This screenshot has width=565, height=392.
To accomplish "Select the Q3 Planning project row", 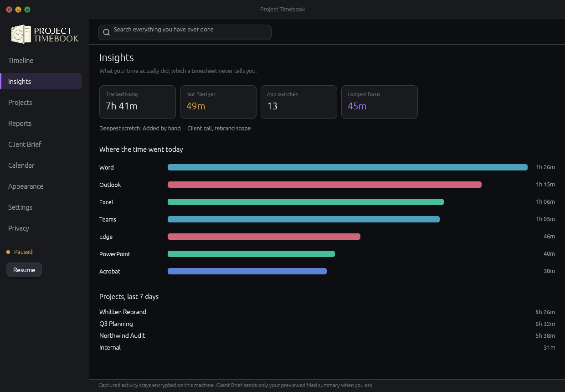I will 327,324.
